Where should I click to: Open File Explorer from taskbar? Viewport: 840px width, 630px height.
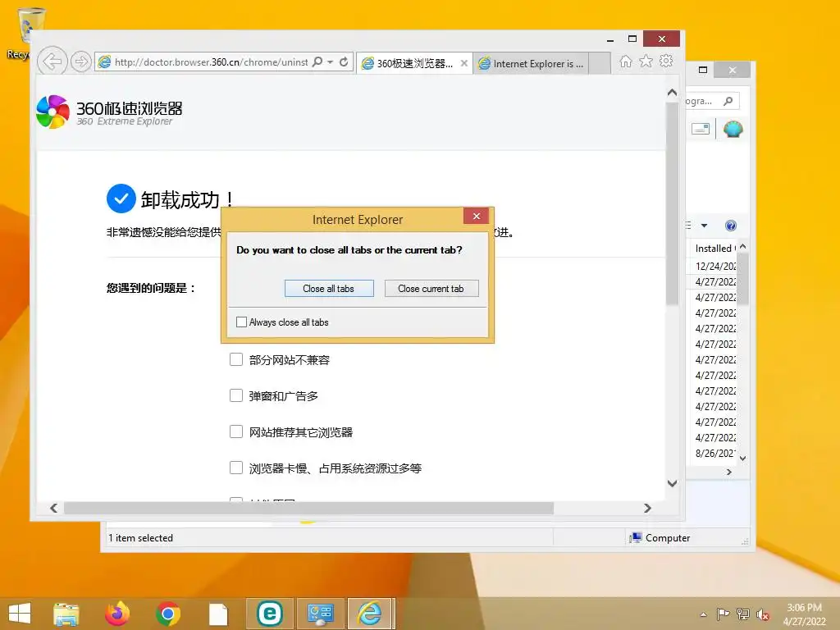click(66, 614)
